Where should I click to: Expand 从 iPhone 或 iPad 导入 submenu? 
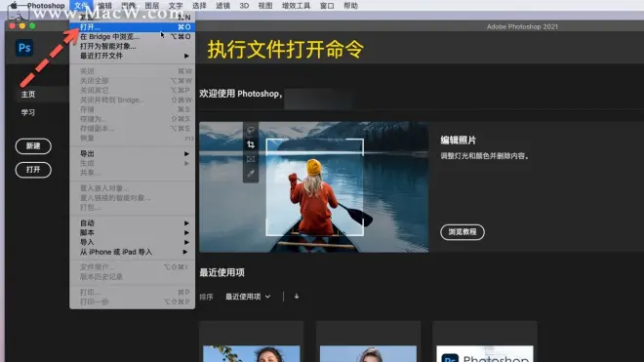pos(133,252)
